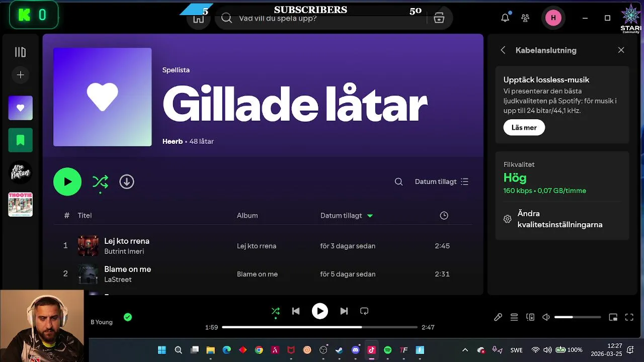
Task: Sort by the Titel column header
Action: pos(85,215)
